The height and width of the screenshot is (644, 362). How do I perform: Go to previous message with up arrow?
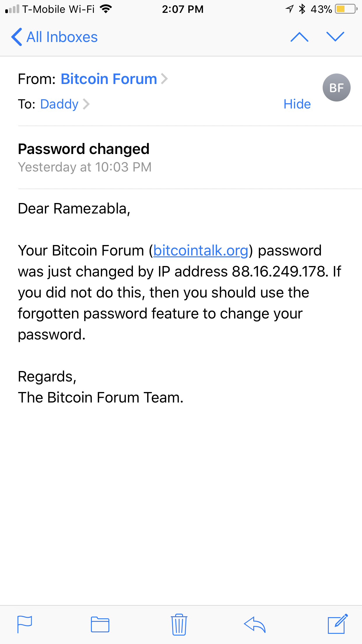coord(299,37)
